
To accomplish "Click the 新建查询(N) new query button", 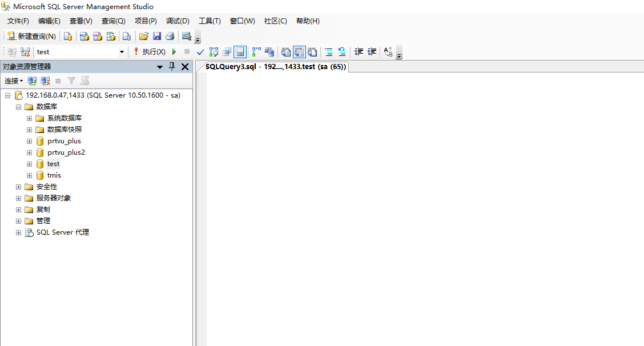I will pyautogui.click(x=31, y=36).
